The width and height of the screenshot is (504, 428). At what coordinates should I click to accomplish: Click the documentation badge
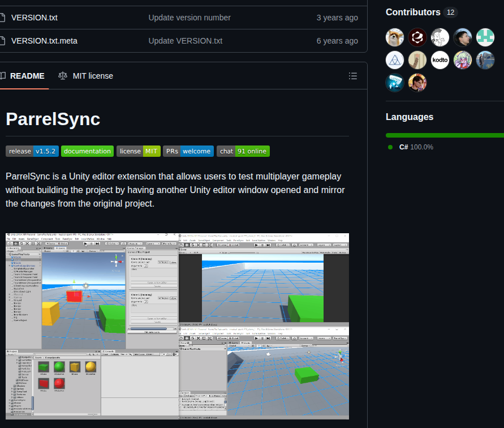[x=88, y=151]
